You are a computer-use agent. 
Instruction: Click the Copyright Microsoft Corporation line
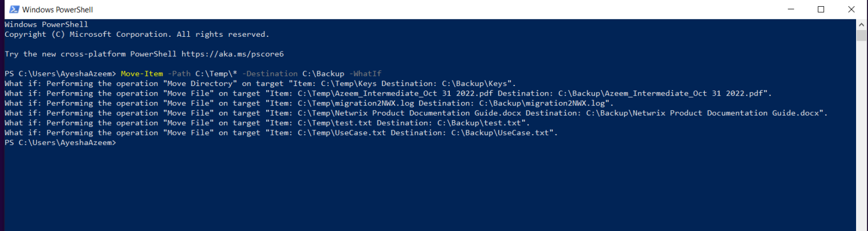(x=137, y=34)
